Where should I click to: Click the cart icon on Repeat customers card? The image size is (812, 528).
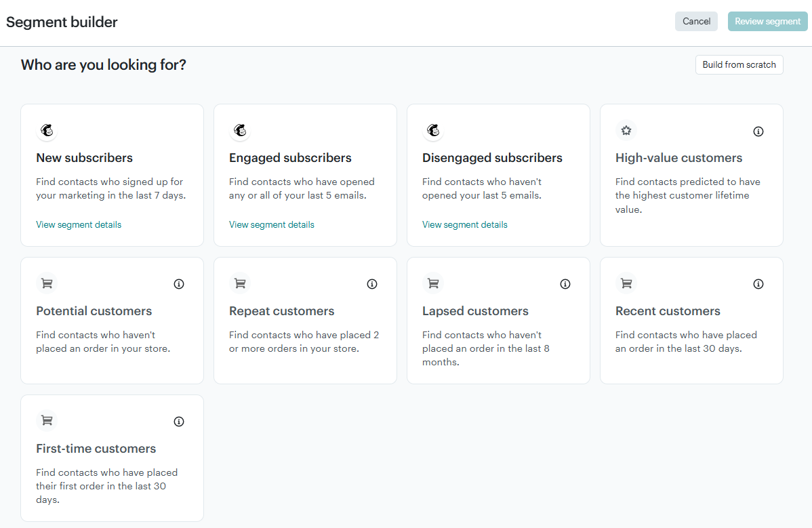[240, 283]
